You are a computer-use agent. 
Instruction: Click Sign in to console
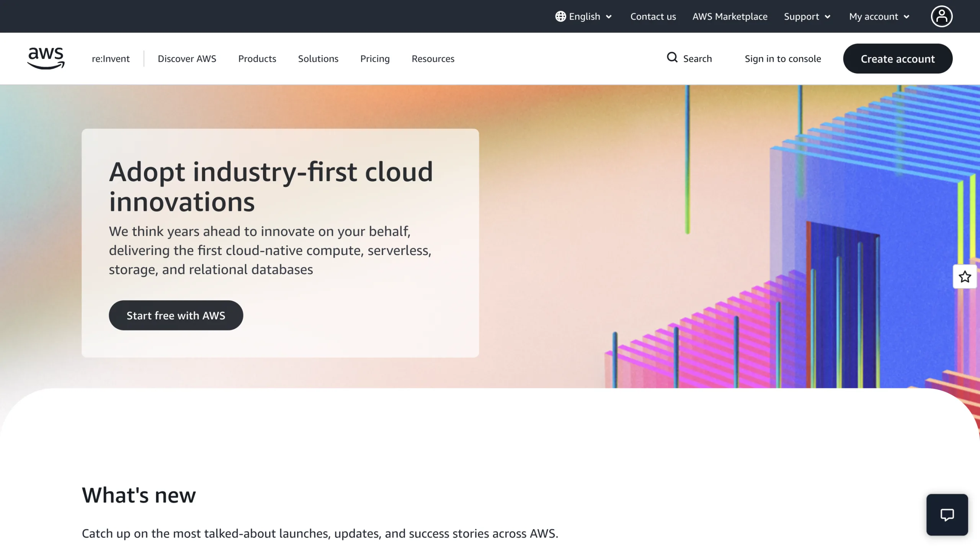(783, 59)
